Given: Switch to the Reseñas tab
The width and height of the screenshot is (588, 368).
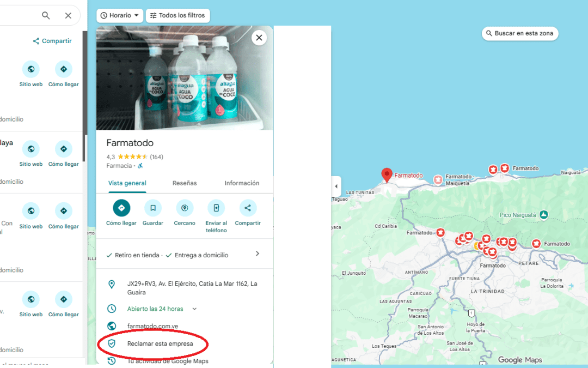Looking at the screenshot, I should point(185,183).
